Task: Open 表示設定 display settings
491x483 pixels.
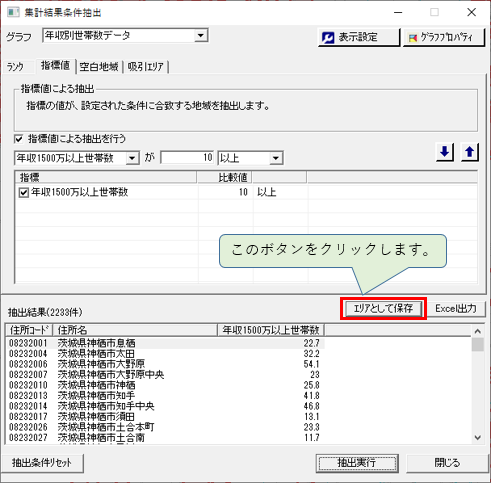Action: 359,37
